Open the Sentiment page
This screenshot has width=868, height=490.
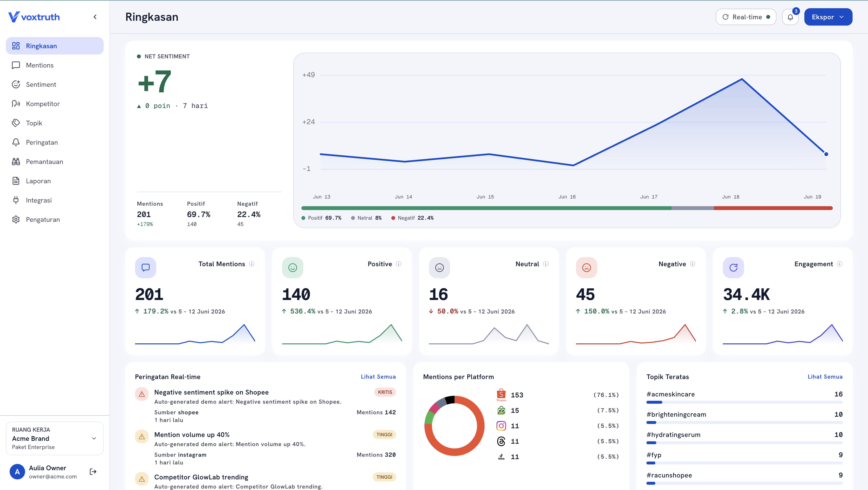click(54, 84)
